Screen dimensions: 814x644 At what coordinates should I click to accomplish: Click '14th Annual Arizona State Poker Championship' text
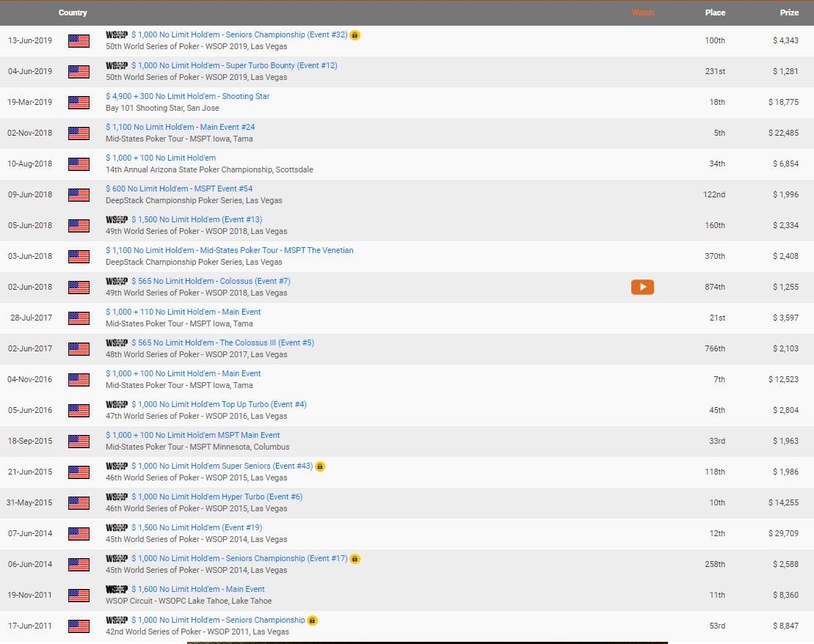pyautogui.click(x=189, y=169)
